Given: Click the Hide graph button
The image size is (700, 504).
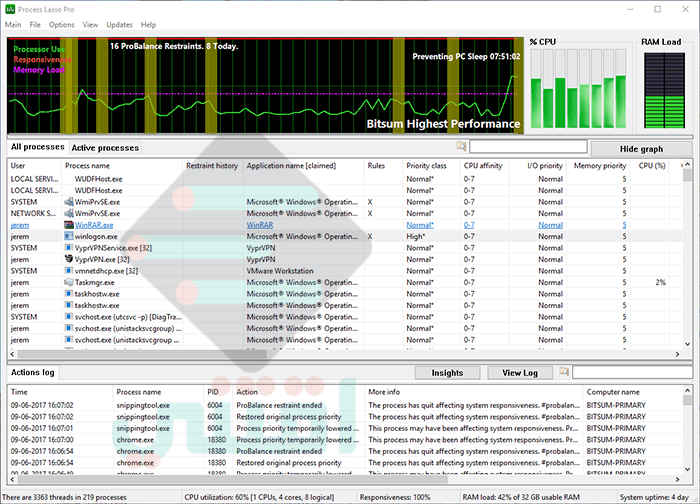Looking at the screenshot, I should [641, 149].
